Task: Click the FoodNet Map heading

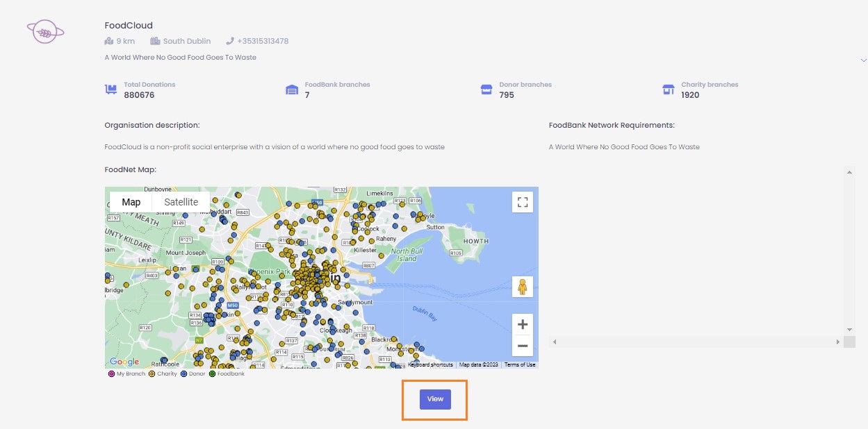Action: click(131, 169)
